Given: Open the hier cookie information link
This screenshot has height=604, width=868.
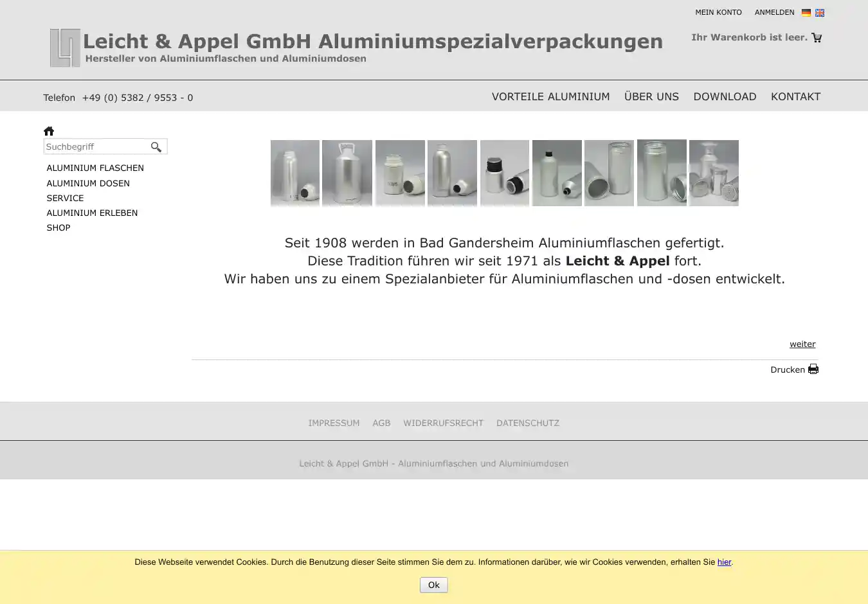Looking at the screenshot, I should [x=724, y=562].
